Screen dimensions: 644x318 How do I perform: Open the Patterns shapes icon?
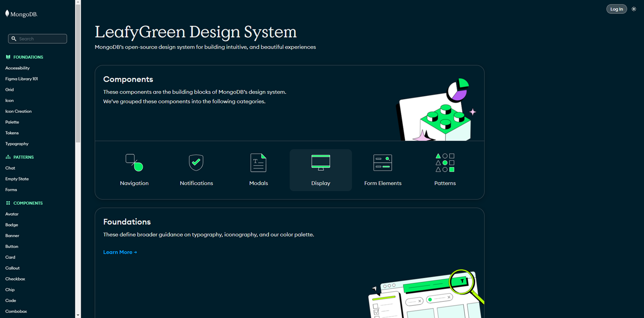coord(445,162)
